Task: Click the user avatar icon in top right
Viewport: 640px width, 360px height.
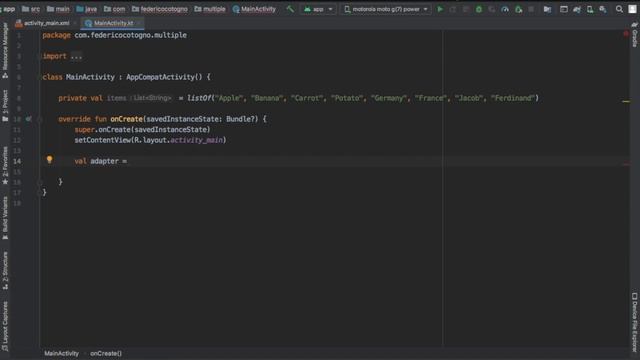Action: 632,9
